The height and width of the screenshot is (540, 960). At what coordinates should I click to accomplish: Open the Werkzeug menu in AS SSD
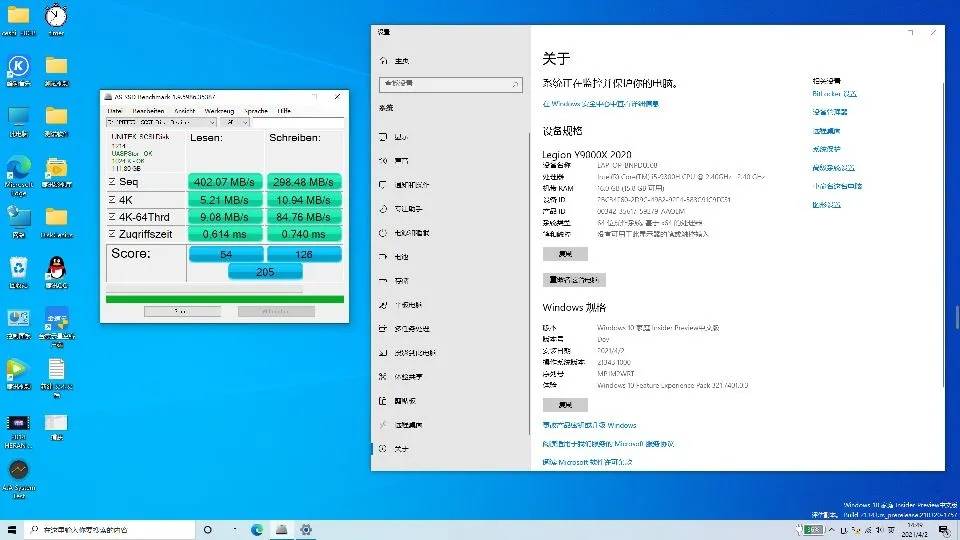point(219,111)
